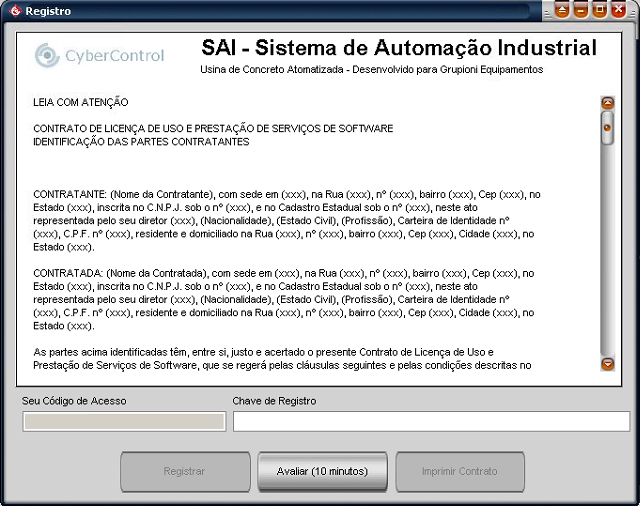
Task: Click inside the CONTRATADA paragraph
Action: [x=286, y=298]
